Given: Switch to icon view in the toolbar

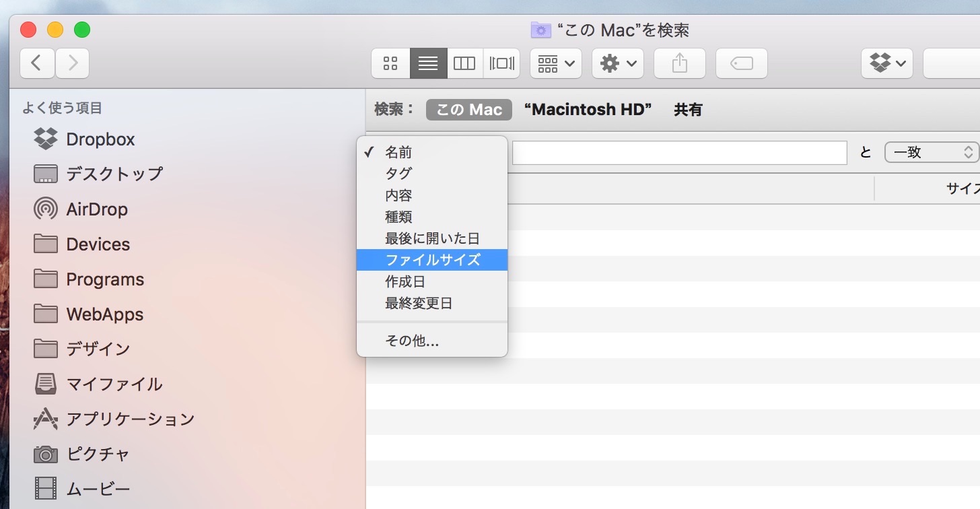Looking at the screenshot, I should 390,64.
